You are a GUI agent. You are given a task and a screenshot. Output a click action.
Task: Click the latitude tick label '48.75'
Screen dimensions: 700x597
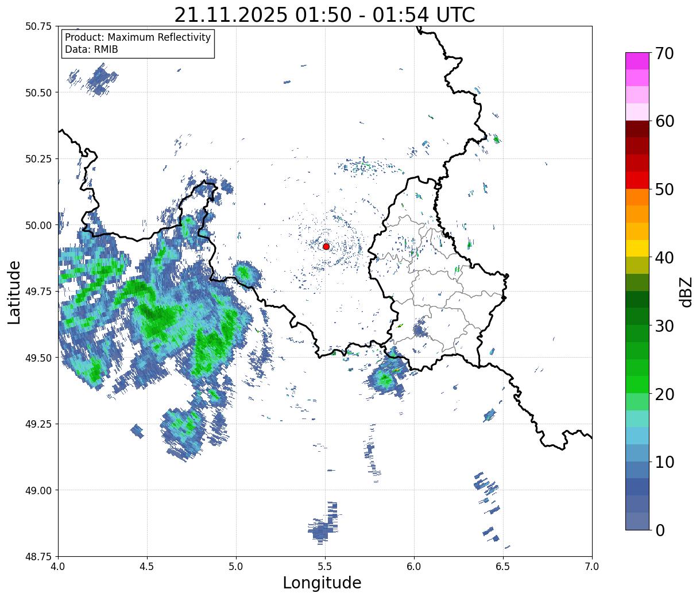click(x=39, y=557)
